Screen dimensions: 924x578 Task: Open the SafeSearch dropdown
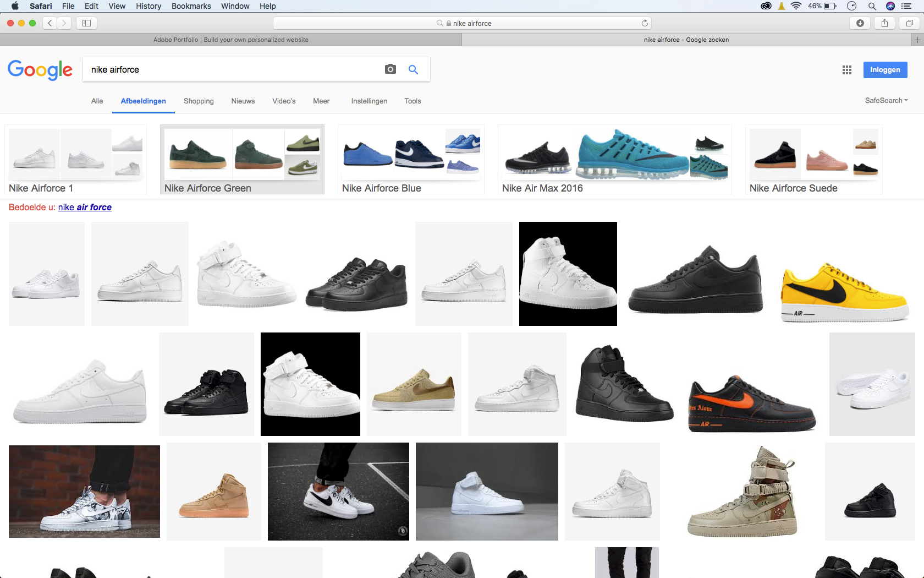pyautogui.click(x=886, y=101)
